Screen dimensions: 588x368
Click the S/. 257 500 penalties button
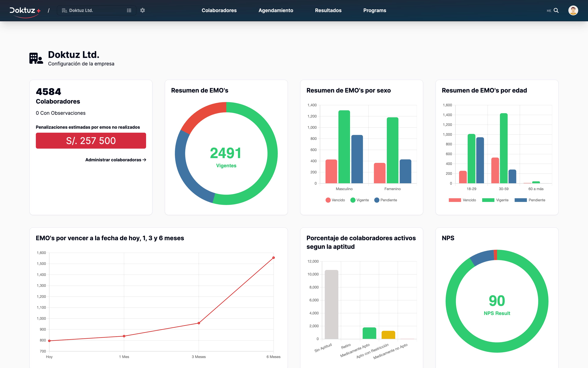(x=91, y=141)
